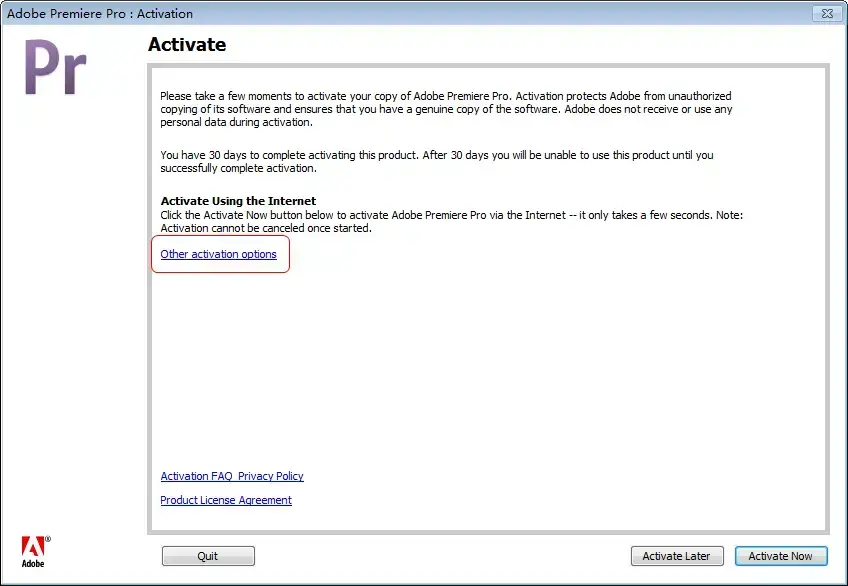Open the Privacy Policy link

click(x=270, y=476)
